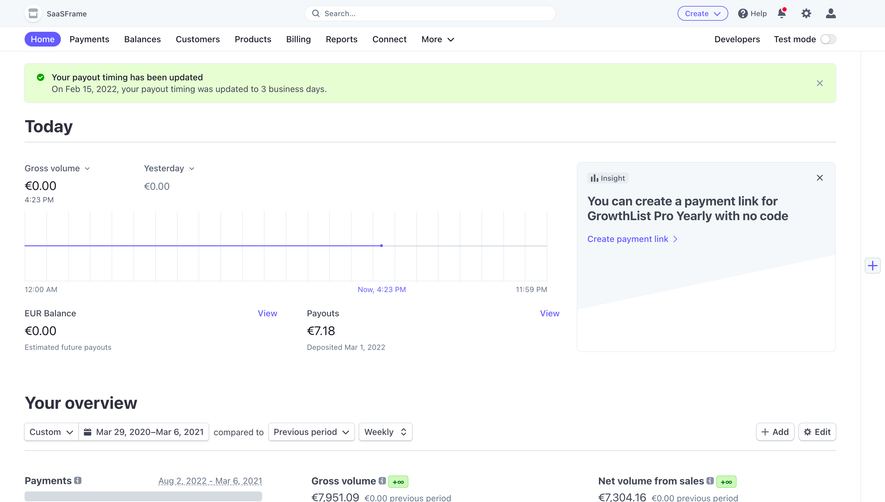
Task: Open notifications bell icon
Action: [x=782, y=13]
